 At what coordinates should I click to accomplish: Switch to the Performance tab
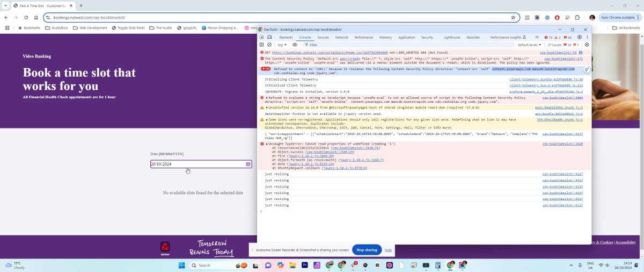(x=364, y=37)
